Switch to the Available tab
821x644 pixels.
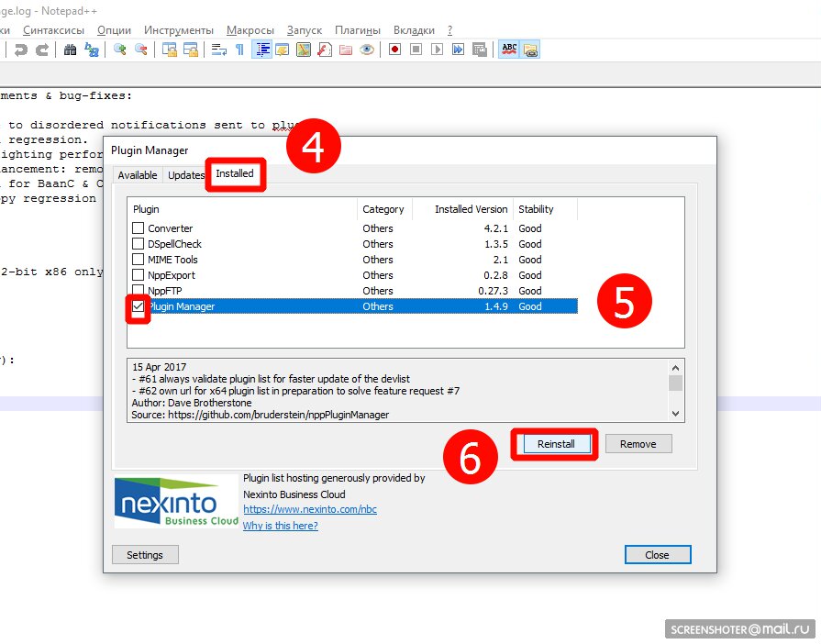click(x=138, y=175)
